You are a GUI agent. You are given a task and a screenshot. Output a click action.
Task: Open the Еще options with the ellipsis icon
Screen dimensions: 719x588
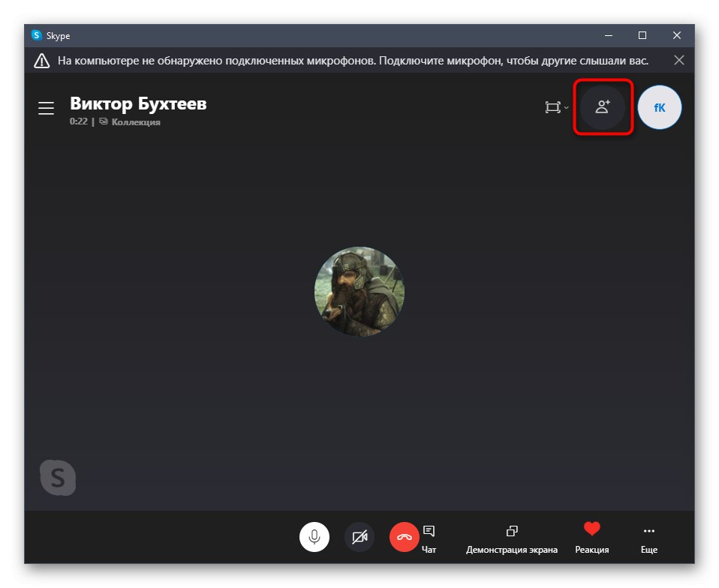click(648, 530)
